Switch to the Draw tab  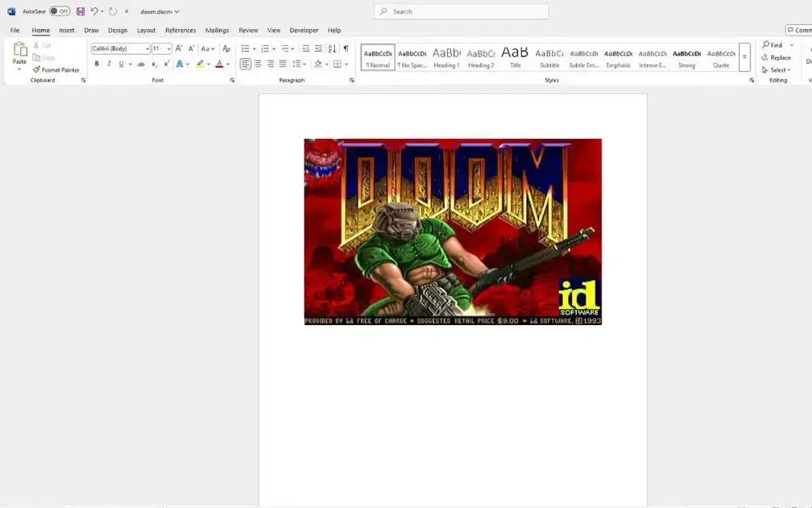(x=91, y=30)
